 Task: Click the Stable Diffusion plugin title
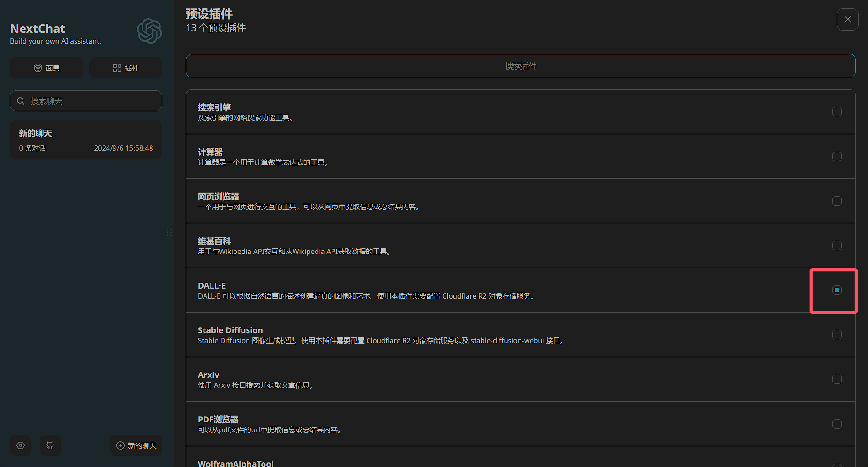pyautogui.click(x=230, y=330)
